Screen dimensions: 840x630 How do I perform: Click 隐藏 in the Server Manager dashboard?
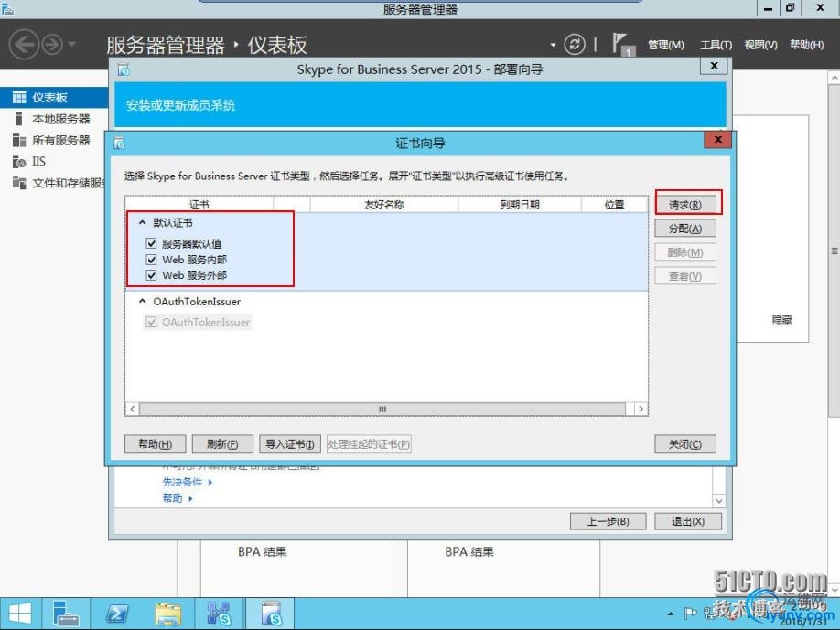[x=782, y=319]
